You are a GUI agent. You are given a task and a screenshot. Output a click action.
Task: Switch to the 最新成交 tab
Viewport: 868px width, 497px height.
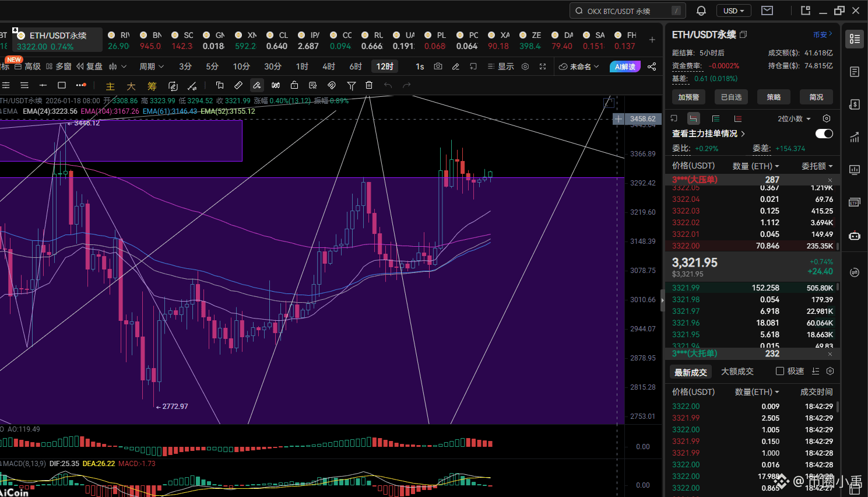[x=691, y=372]
